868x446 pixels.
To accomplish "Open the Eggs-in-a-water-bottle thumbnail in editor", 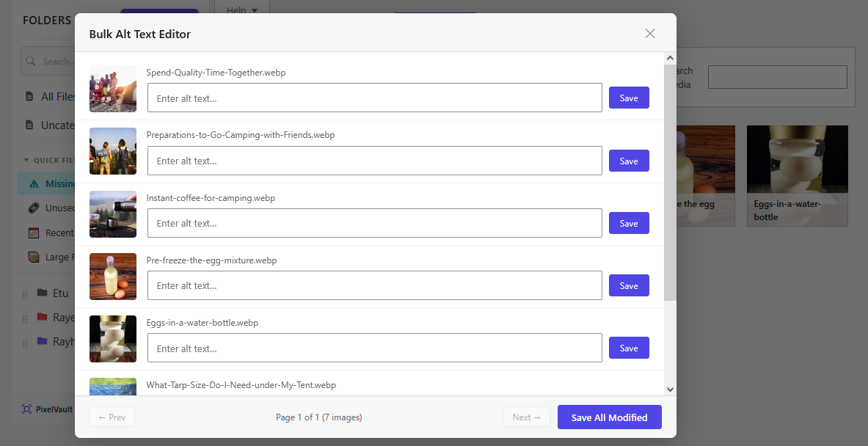I will click(x=113, y=339).
